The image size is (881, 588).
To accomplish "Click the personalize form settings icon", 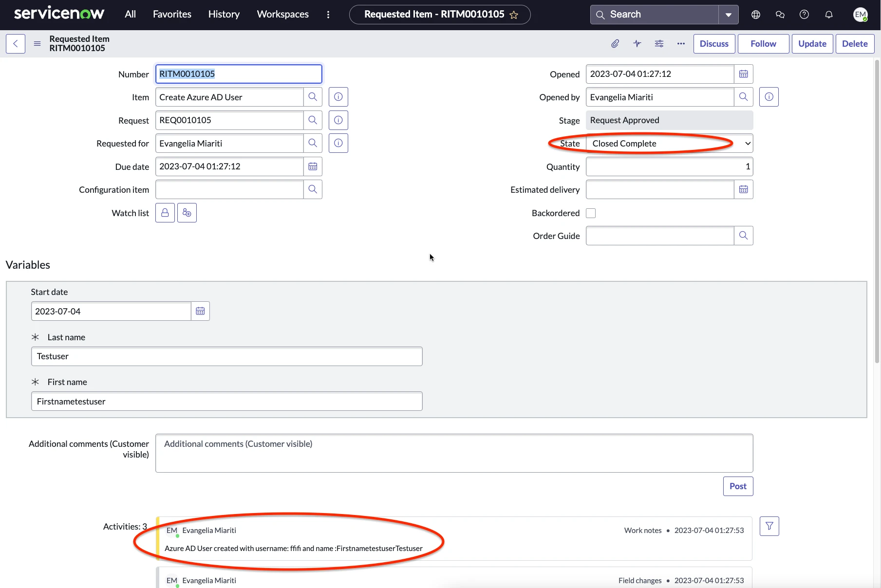I will [x=659, y=44].
